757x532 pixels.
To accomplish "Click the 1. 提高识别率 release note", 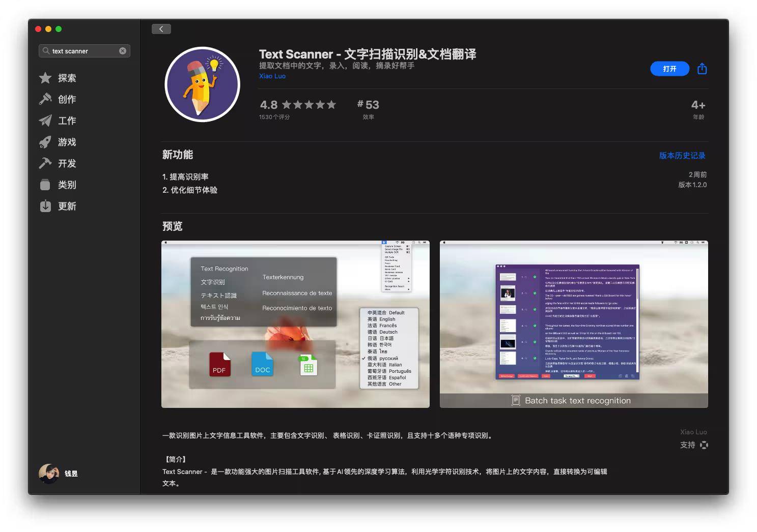I will point(185,176).
